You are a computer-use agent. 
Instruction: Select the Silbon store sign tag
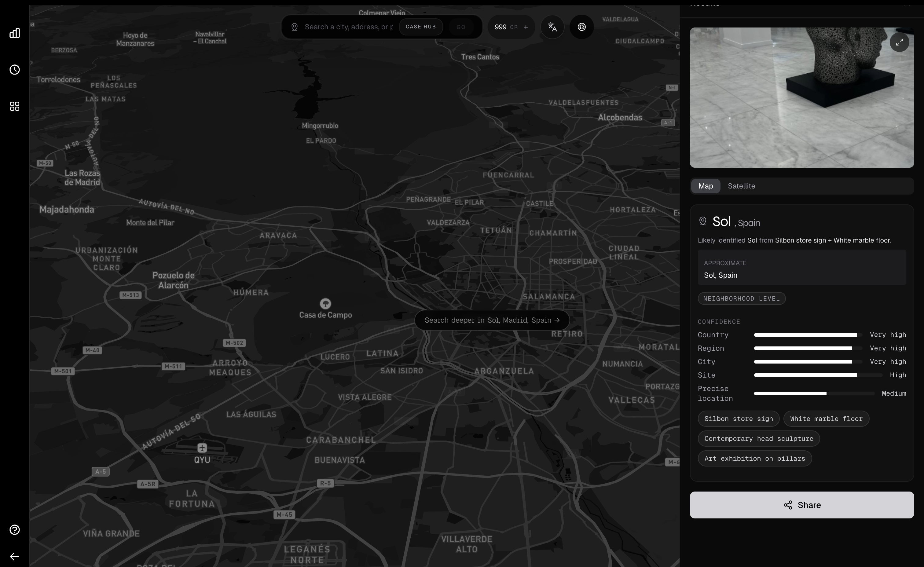[738, 419]
